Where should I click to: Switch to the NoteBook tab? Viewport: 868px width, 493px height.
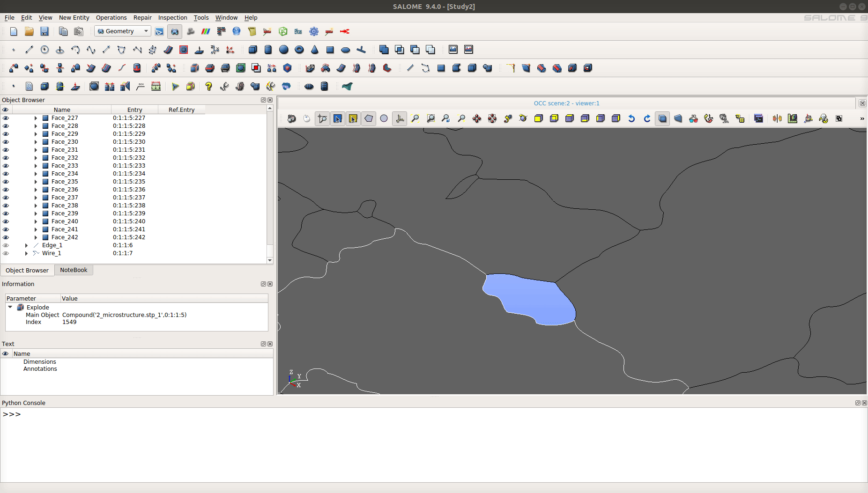click(74, 270)
